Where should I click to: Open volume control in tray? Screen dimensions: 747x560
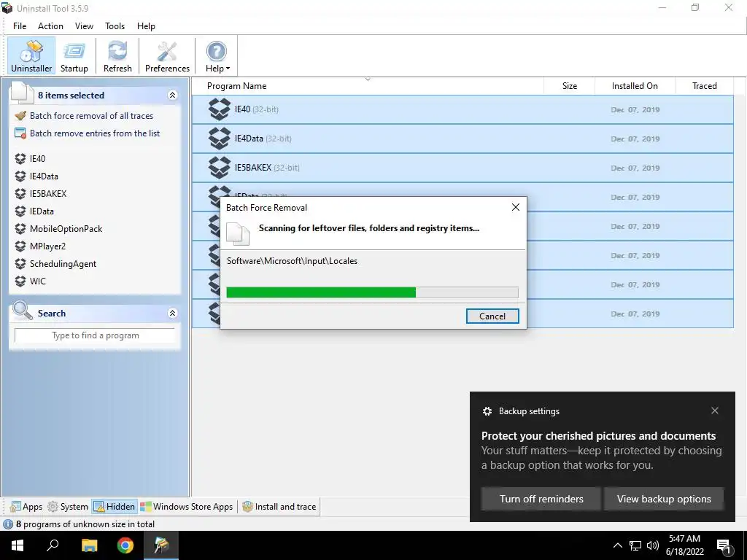653,545
